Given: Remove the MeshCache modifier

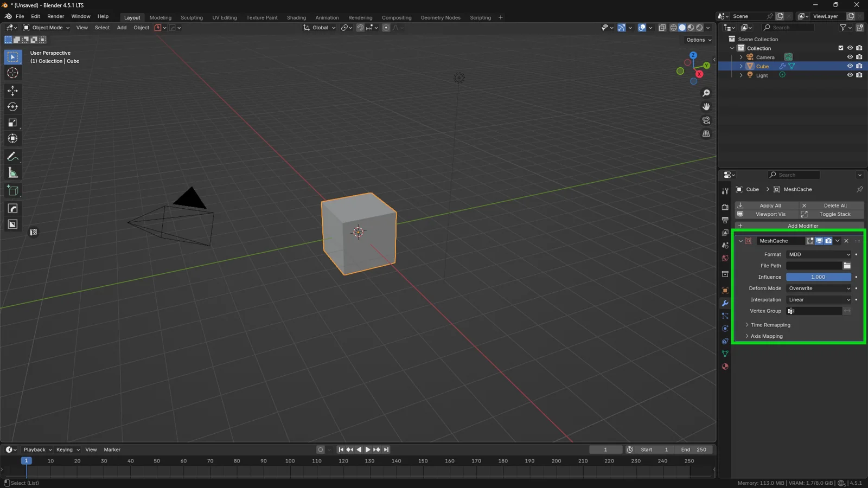Looking at the screenshot, I should click(846, 241).
